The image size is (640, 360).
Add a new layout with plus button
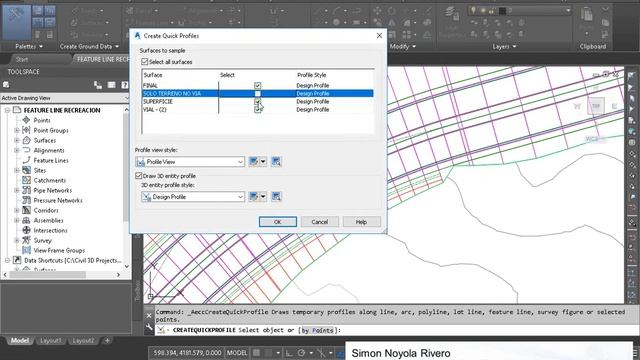(107, 340)
